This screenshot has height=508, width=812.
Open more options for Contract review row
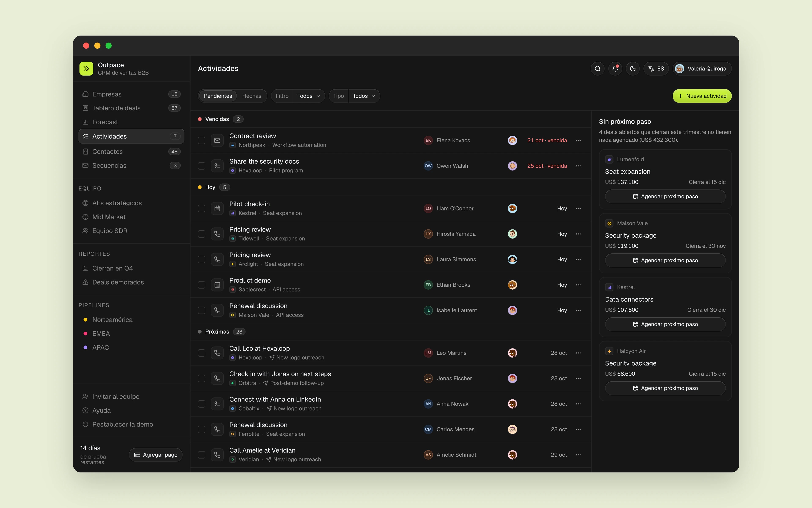pyautogui.click(x=578, y=140)
